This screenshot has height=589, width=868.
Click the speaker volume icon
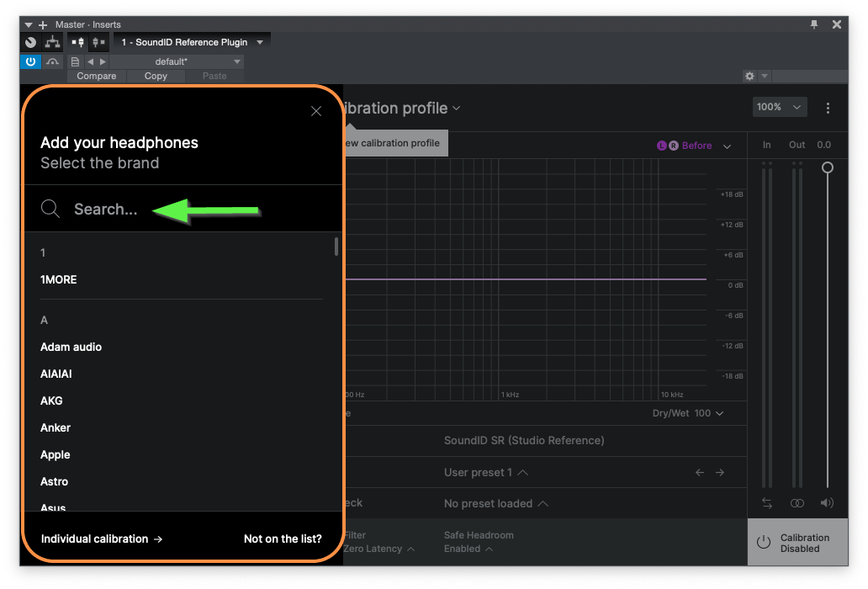827,502
